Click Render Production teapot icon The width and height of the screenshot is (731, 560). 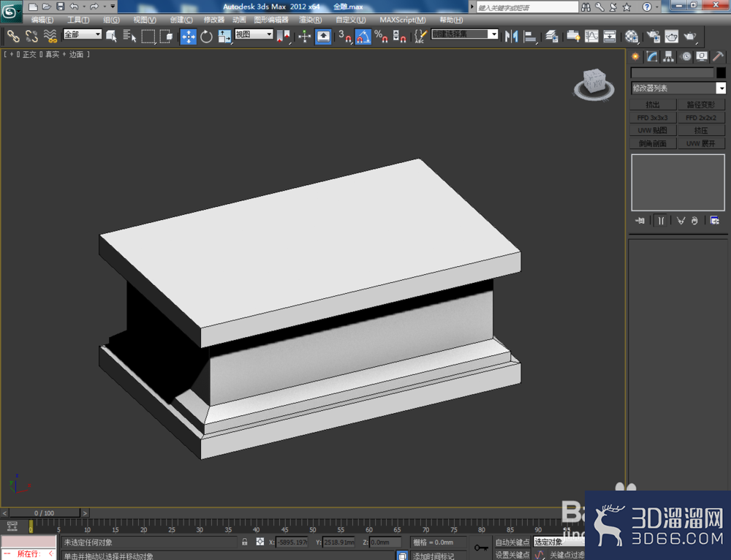tap(690, 37)
